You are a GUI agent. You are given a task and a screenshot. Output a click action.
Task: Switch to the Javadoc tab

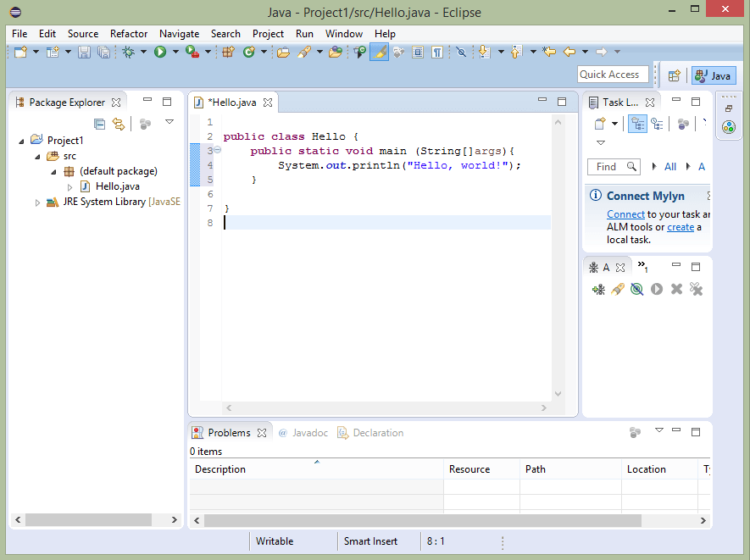[x=309, y=433]
